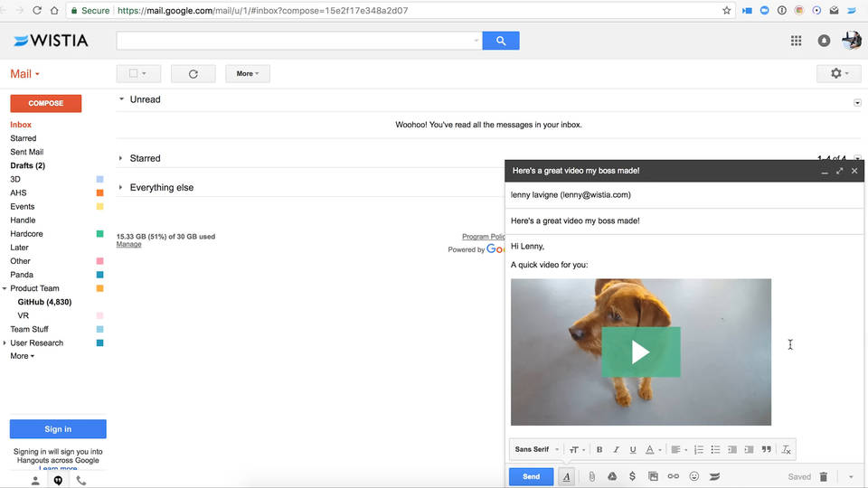This screenshot has height=488, width=868.
Task: Click the recipient field with lenny lavigne
Action: click(x=684, y=195)
